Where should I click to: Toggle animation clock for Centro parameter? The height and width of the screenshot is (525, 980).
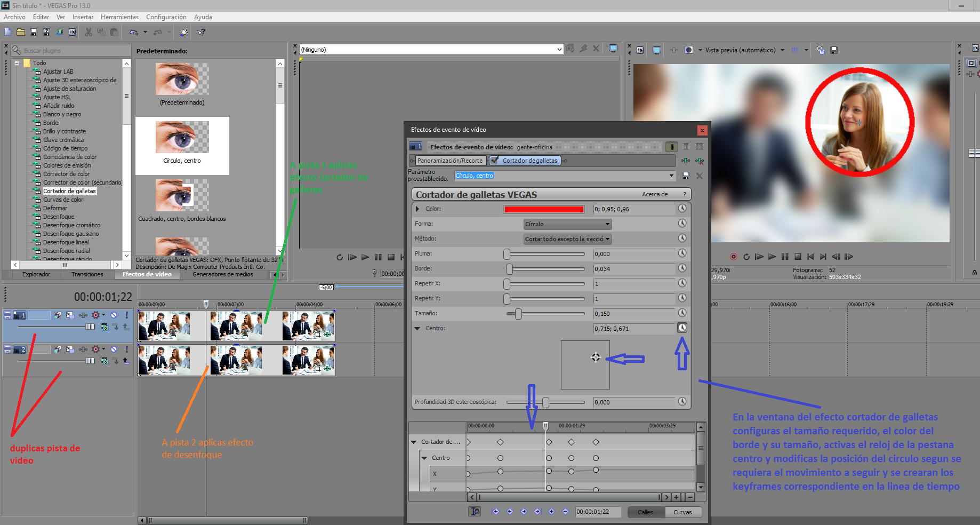682,328
